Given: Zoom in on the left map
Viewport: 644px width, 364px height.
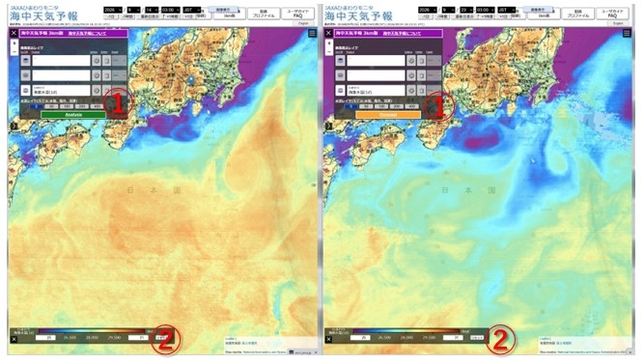Looking at the screenshot, I should (14, 43).
